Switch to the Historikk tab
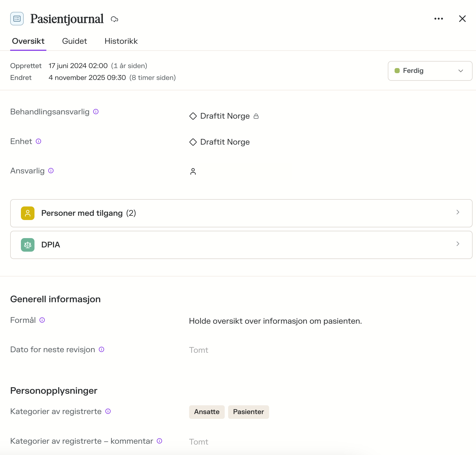 (121, 41)
